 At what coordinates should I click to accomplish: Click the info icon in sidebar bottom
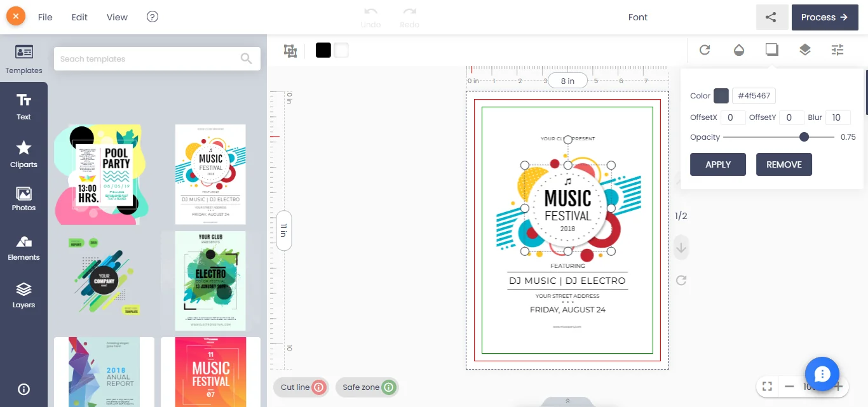point(24,389)
